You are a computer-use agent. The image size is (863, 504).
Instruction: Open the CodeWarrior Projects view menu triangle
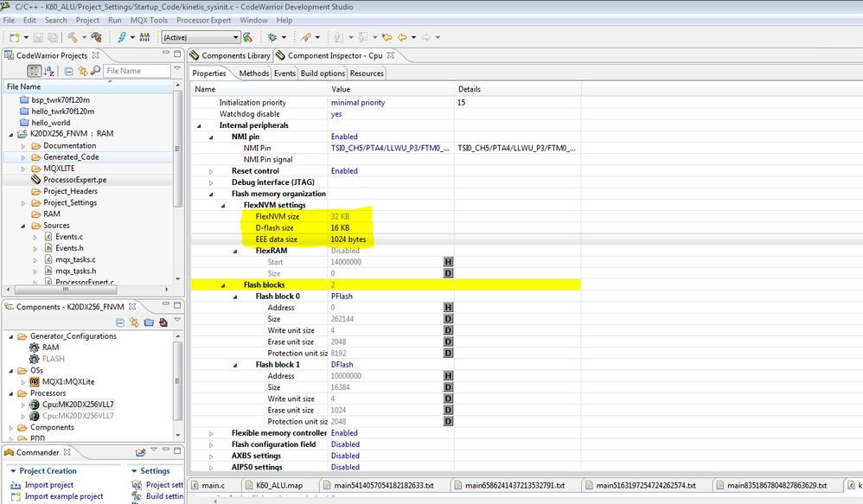177,69
